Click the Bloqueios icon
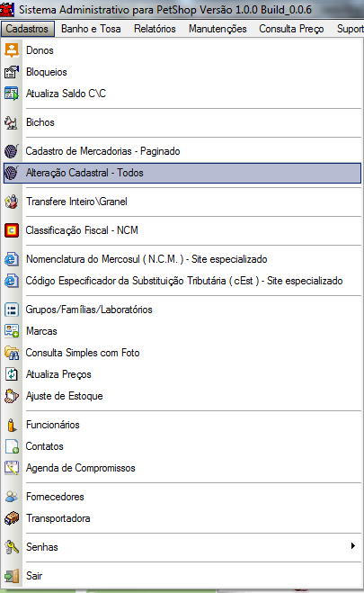This screenshot has width=364, height=593. coord(12,72)
